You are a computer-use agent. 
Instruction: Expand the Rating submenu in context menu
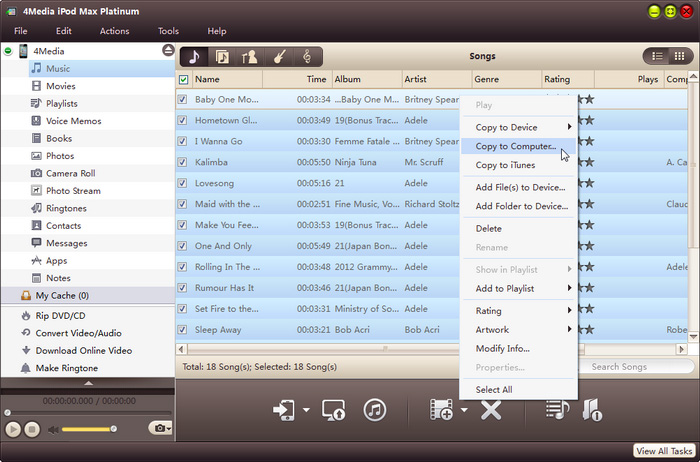pyautogui.click(x=519, y=311)
